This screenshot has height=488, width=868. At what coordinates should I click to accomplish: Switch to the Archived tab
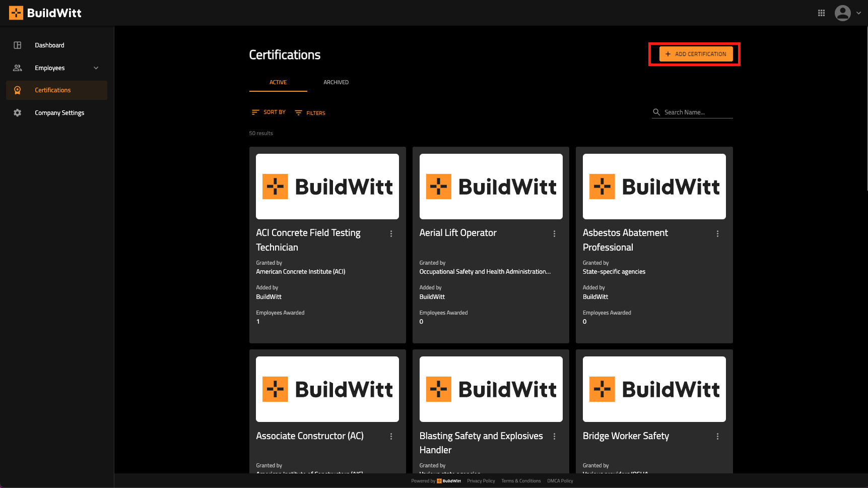[x=336, y=82]
